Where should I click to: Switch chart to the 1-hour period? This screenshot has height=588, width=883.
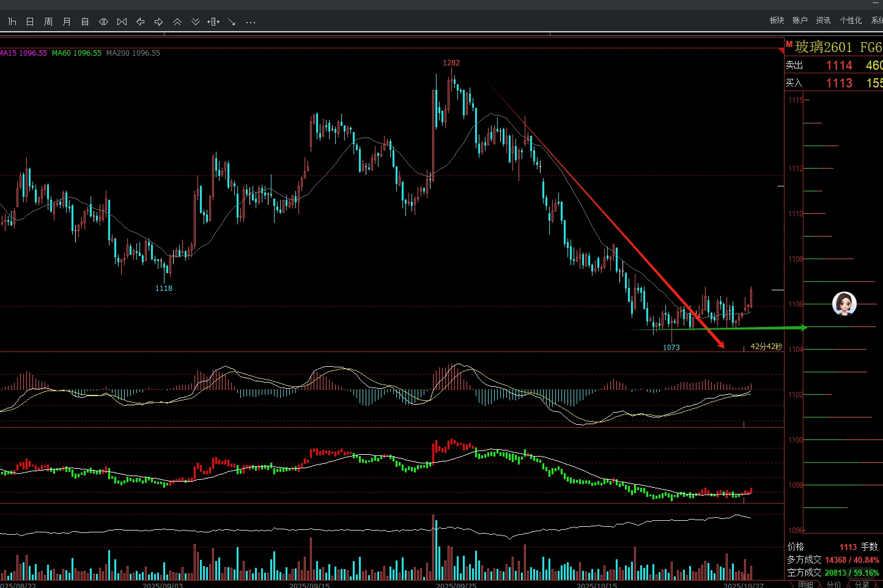pos(12,22)
